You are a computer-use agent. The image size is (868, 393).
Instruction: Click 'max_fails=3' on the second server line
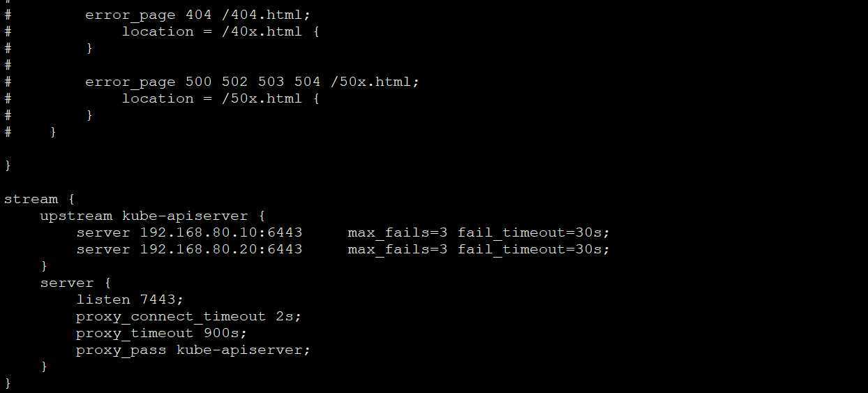(398, 249)
